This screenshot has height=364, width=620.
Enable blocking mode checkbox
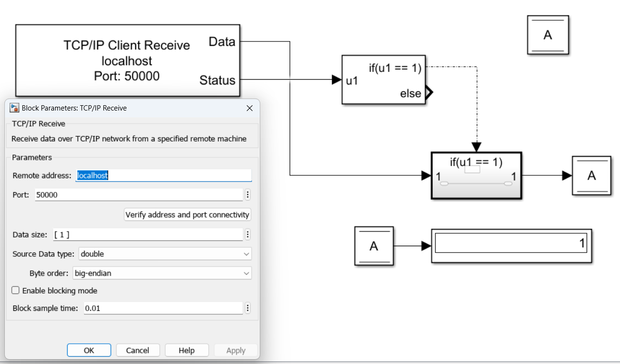15,291
